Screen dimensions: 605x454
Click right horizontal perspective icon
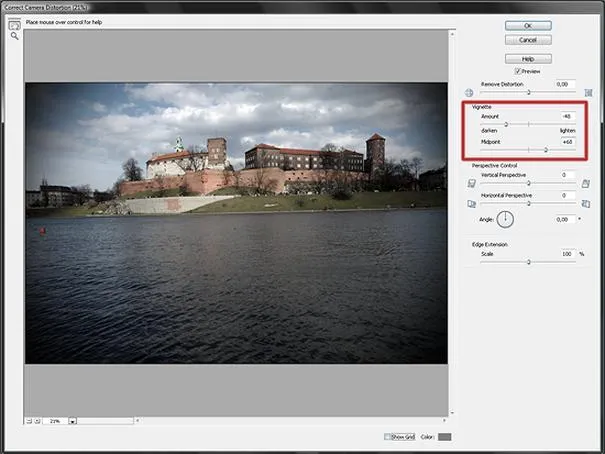click(586, 204)
